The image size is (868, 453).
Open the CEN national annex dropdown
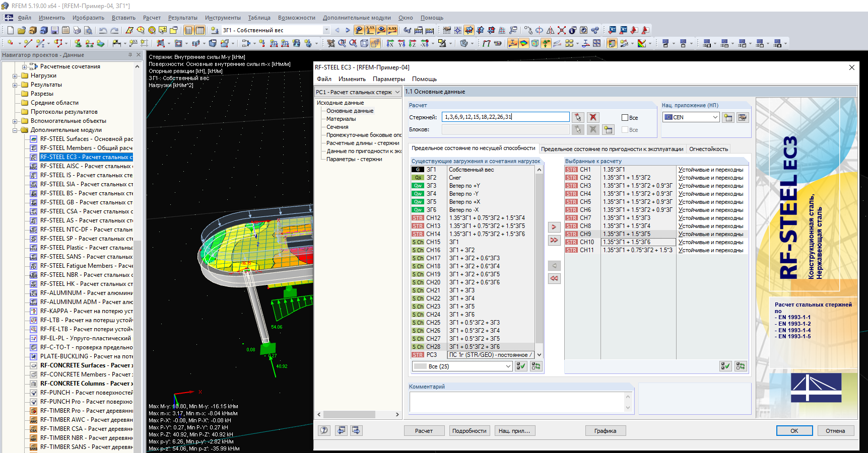715,117
